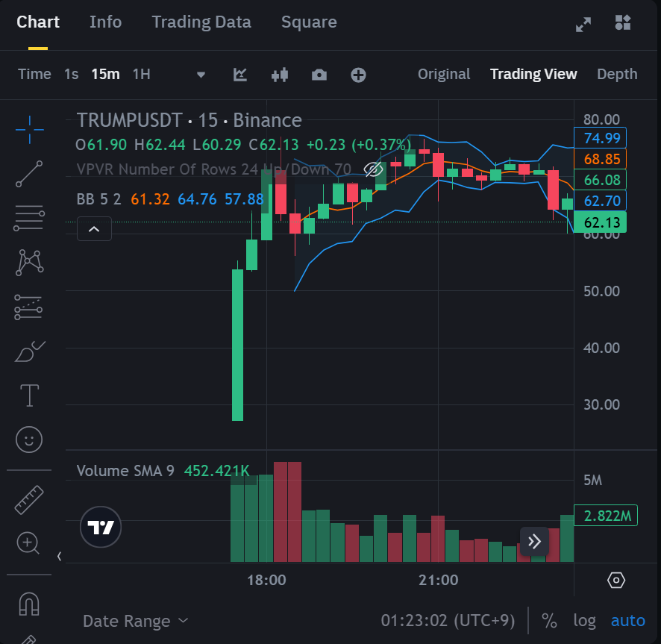Take a chart snapshot with camera icon
Viewport: 661px width, 644px height.
319,75
